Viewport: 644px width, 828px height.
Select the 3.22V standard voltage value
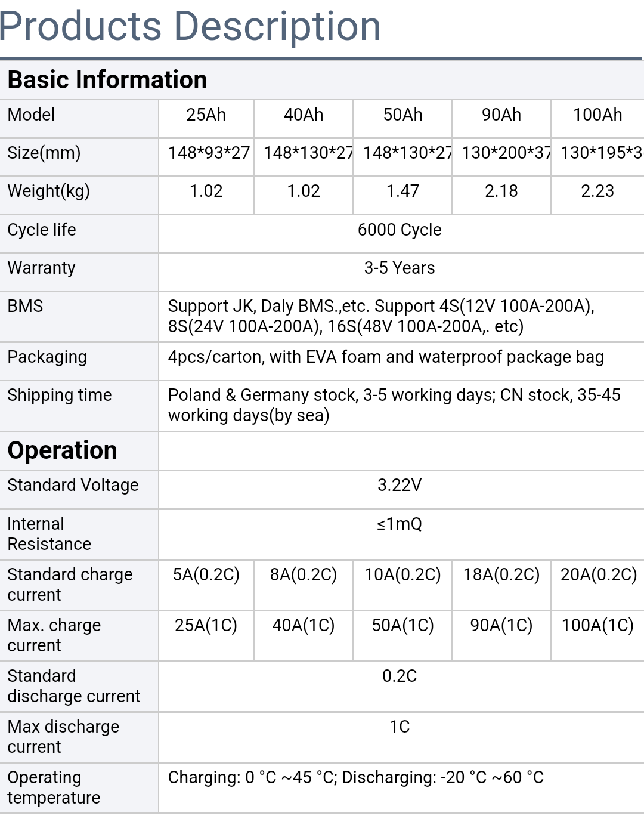[x=400, y=485]
